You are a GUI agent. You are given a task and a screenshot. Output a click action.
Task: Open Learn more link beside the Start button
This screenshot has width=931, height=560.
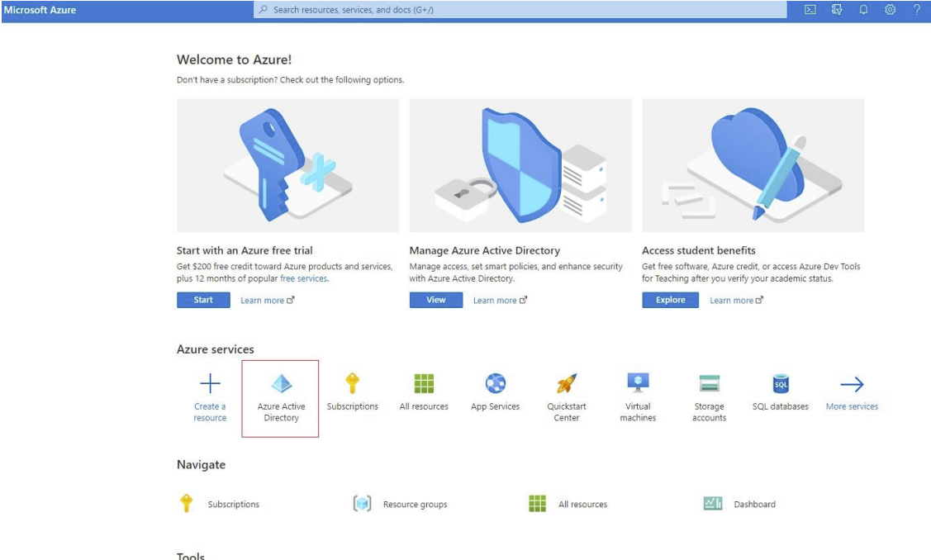pyautogui.click(x=267, y=301)
